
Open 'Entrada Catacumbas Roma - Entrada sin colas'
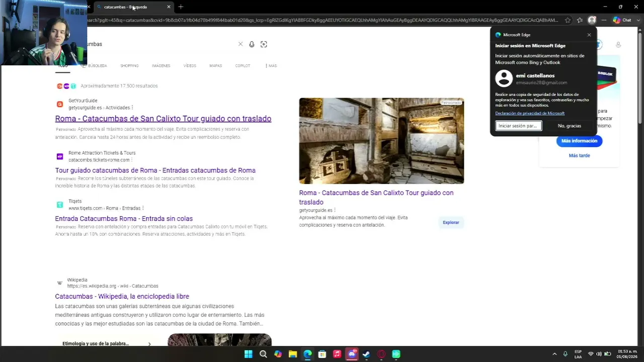[x=124, y=219]
